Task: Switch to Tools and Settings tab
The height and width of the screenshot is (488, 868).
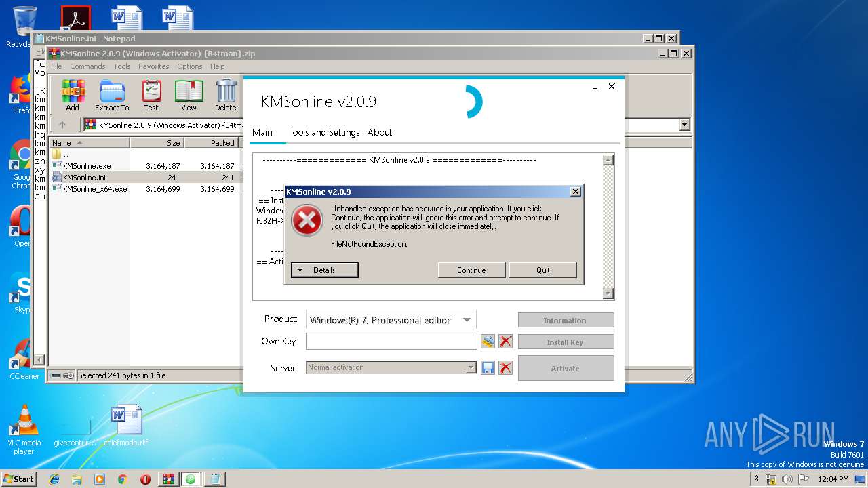Action: [323, 132]
